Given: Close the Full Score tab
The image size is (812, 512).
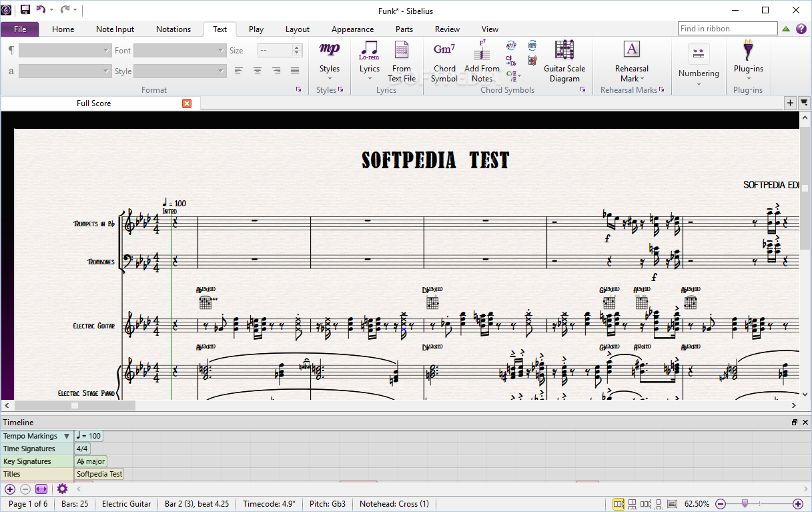Looking at the screenshot, I should click(x=187, y=103).
